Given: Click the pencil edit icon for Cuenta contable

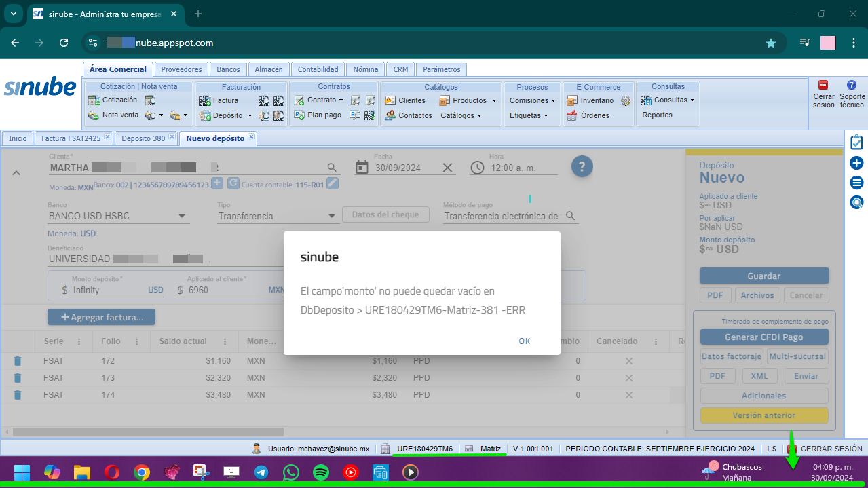Looking at the screenshot, I should pos(332,183).
